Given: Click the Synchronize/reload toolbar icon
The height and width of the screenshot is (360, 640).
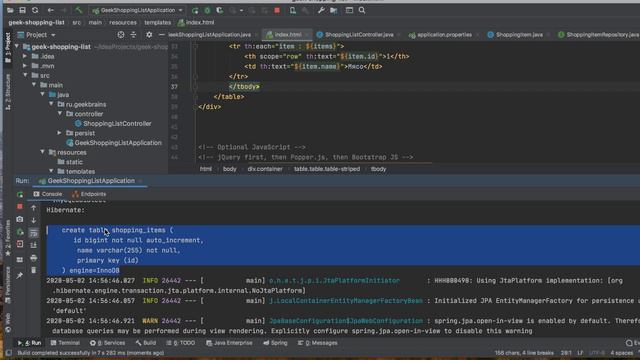Looking at the screenshot, I should pyautogui.click(x=35, y=10).
